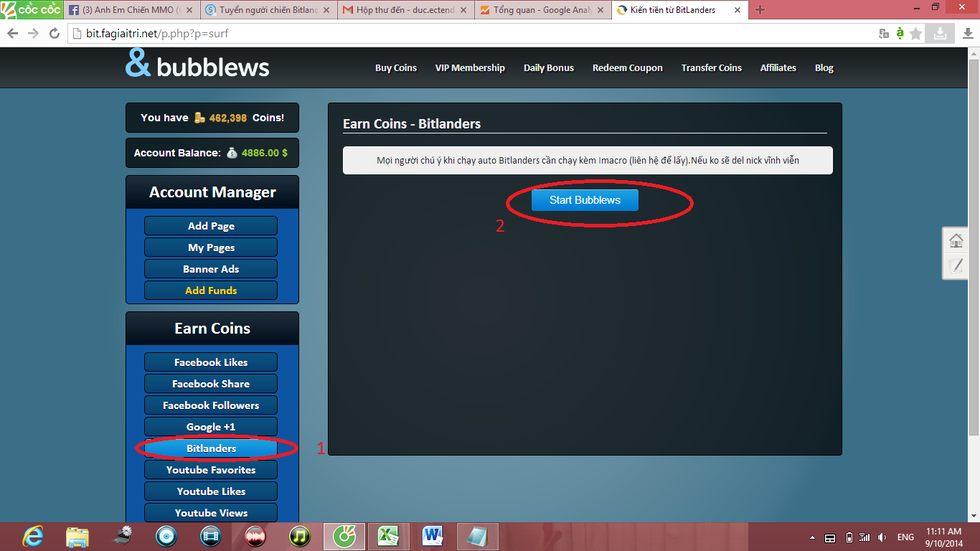Click the browser Back arrow
This screenshot has height=551, width=980.
tap(12, 34)
